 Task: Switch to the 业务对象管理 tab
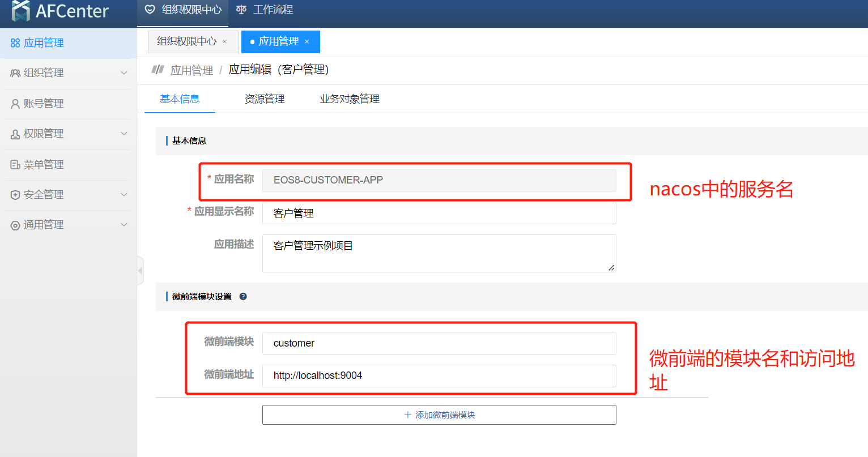tap(350, 99)
